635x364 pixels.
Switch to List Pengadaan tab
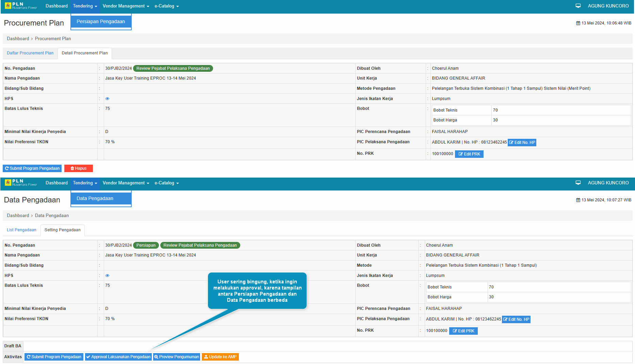pos(21,230)
